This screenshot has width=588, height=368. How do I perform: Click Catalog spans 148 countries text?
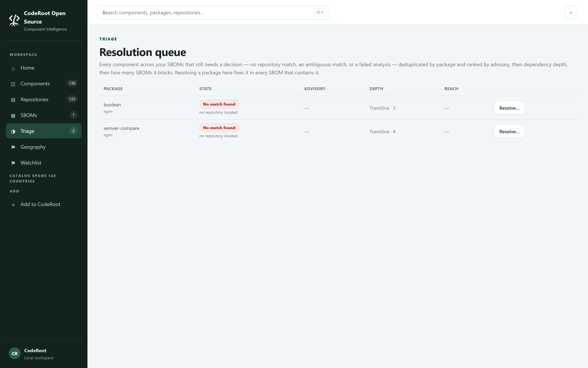click(x=33, y=178)
